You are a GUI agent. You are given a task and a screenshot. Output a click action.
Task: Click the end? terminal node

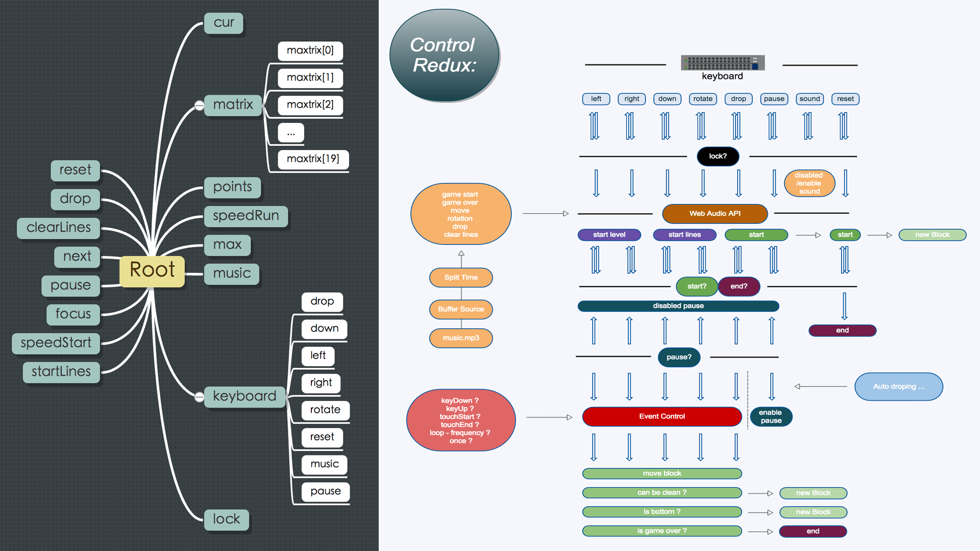coord(740,286)
